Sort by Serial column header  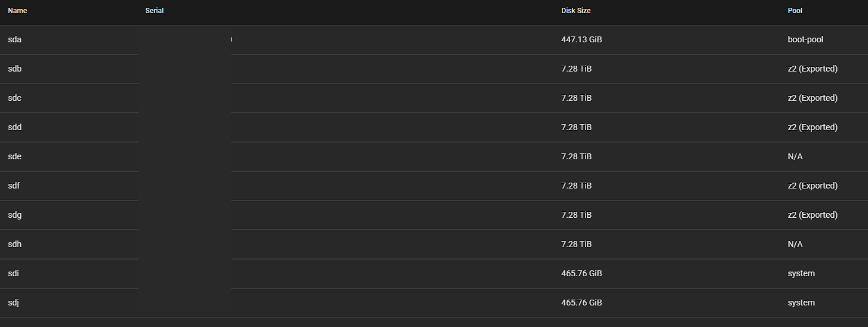[154, 11]
